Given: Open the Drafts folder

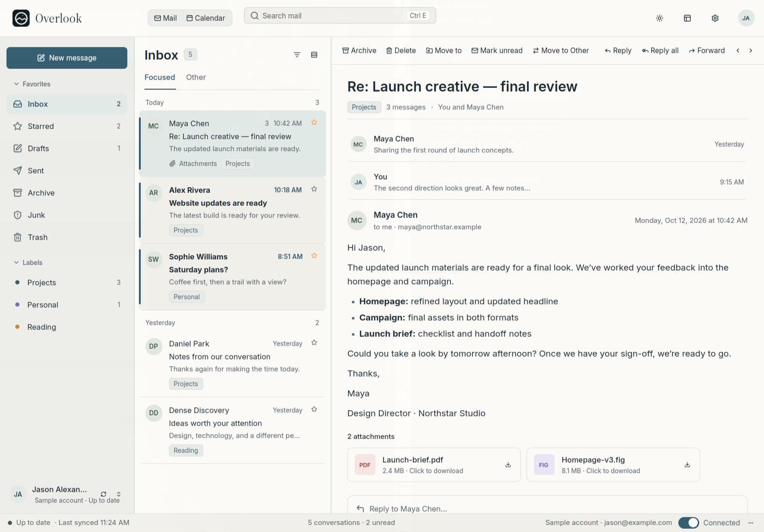Looking at the screenshot, I should 67,148.
